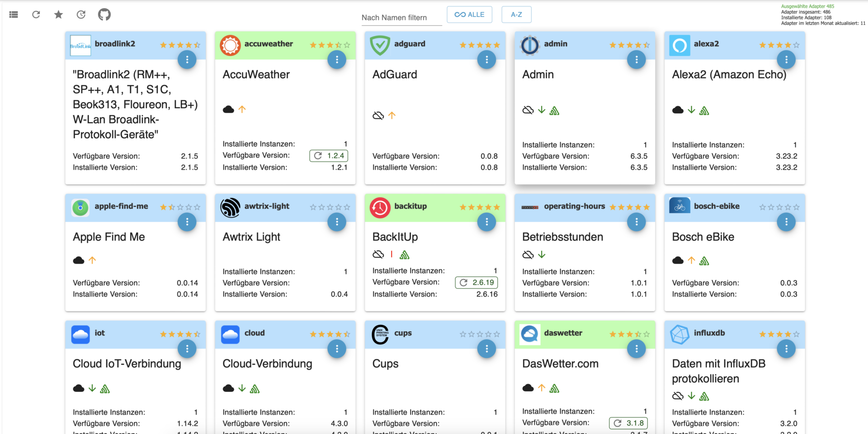Click the update-check clock refresh icon
Image resolution: width=868 pixels, height=434 pixels.
point(81,14)
